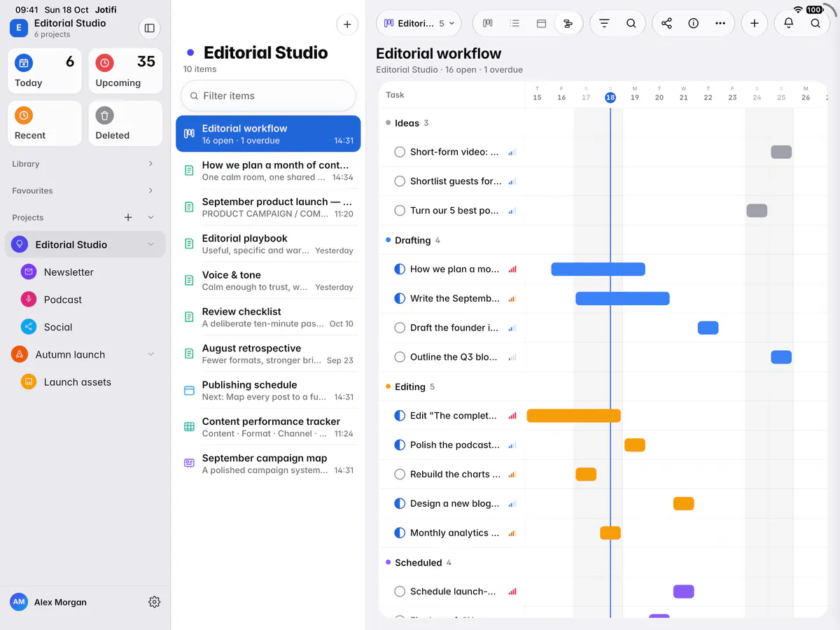This screenshot has height=630, width=840.
Task: Open Alex Morgan profile avatar
Action: click(x=19, y=602)
